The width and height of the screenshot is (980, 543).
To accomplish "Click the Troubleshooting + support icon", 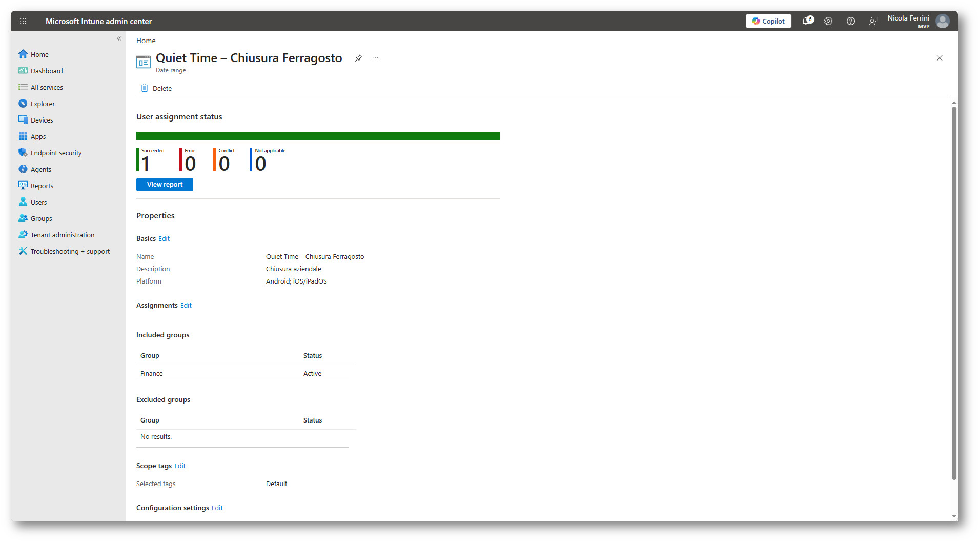I will click(23, 251).
